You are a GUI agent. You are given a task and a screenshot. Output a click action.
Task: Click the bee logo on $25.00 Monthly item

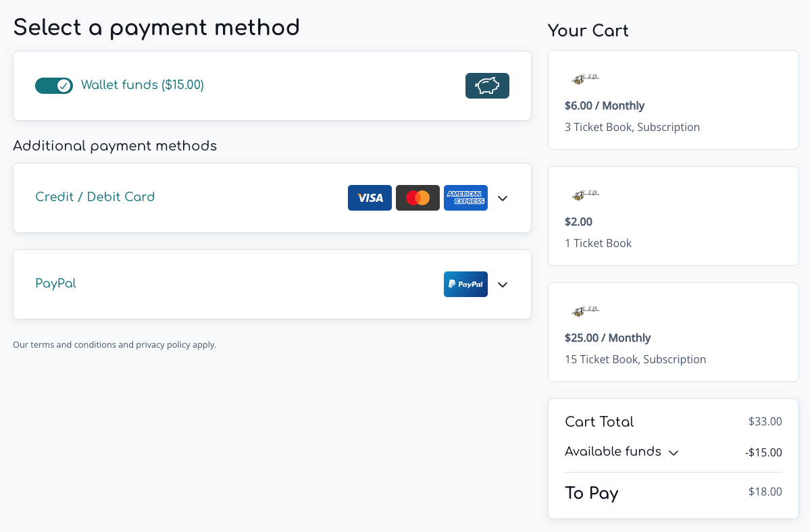[x=585, y=311]
